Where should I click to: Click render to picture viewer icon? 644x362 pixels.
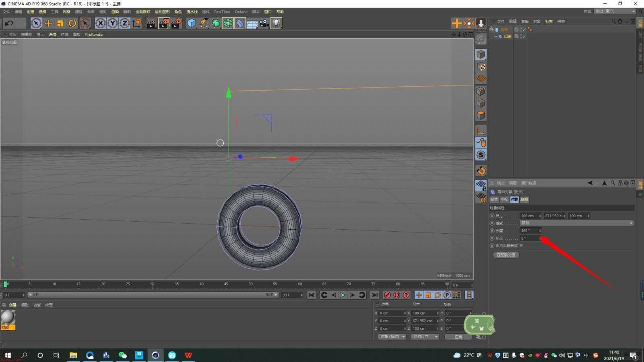pos(164,23)
